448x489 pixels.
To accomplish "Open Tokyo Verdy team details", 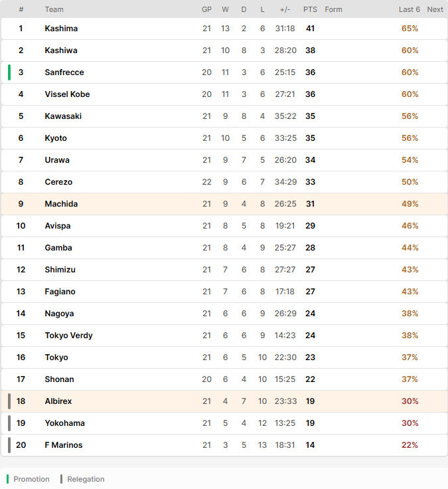I will pyautogui.click(x=68, y=336).
